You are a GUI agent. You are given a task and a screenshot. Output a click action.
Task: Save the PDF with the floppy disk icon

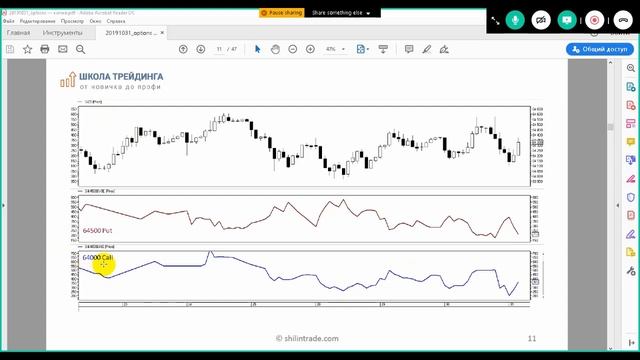click(10, 49)
